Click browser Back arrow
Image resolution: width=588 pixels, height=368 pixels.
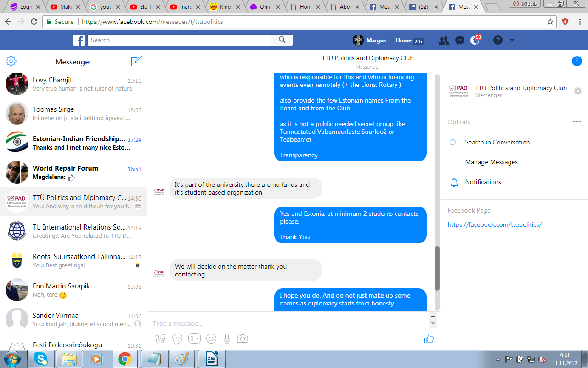point(8,22)
